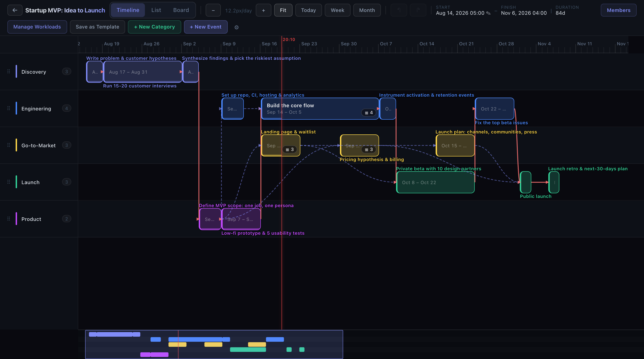The image size is (644, 359).
Task: Open Pricing hypothesis & billing event bar
Action: [x=359, y=145]
